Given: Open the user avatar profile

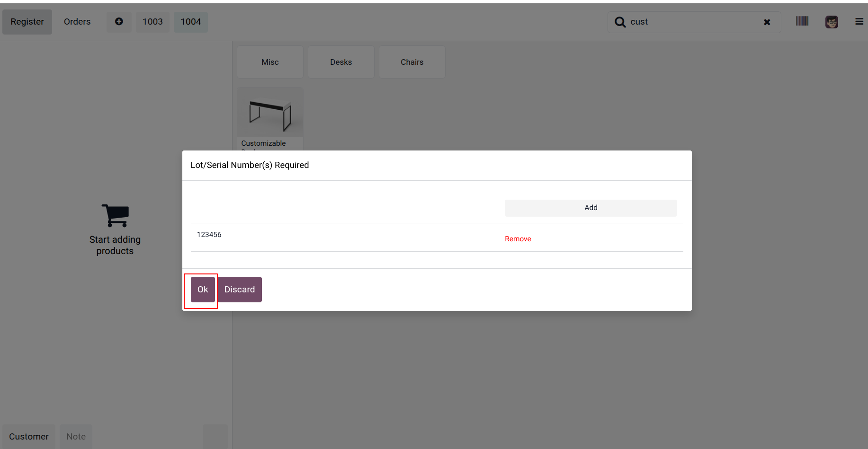Looking at the screenshot, I should (x=832, y=22).
